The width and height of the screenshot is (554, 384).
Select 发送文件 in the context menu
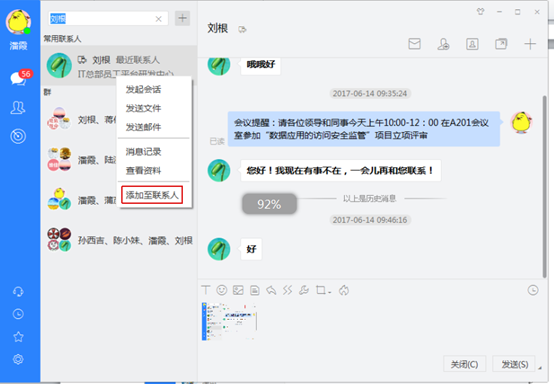tap(143, 108)
